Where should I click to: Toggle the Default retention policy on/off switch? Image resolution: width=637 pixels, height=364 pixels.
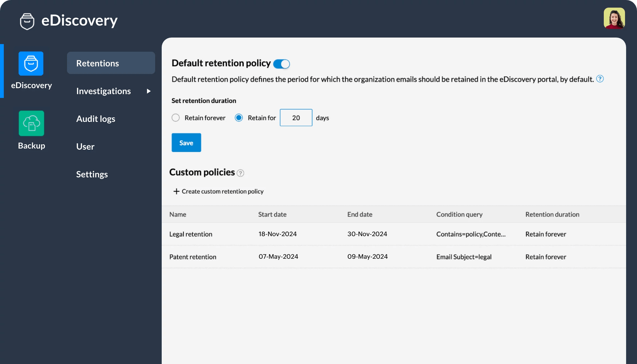pyautogui.click(x=281, y=63)
